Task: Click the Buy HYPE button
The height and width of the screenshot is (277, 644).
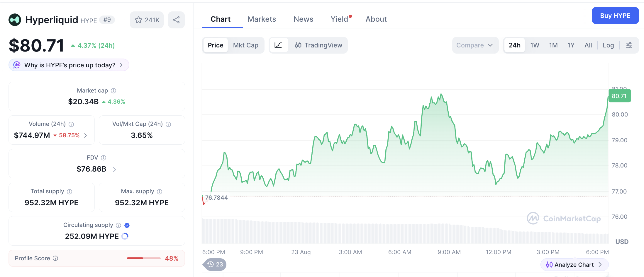Action: point(615,16)
